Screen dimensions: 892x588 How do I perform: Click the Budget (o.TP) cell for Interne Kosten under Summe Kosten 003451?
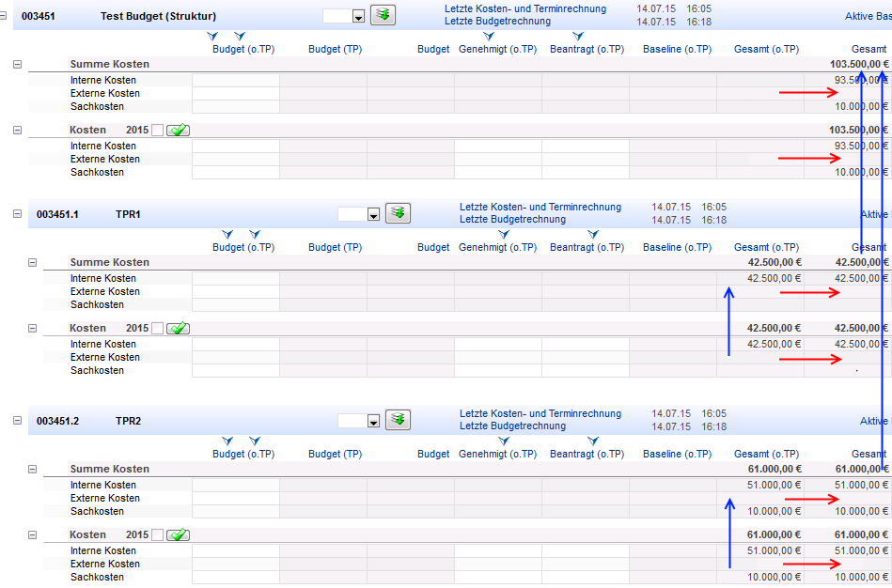tap(236, 80)
